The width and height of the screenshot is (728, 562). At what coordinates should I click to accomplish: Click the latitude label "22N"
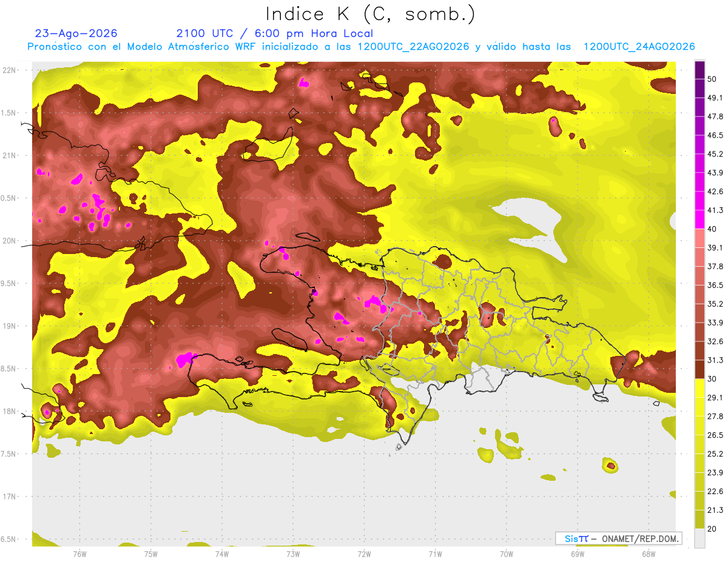9,70
